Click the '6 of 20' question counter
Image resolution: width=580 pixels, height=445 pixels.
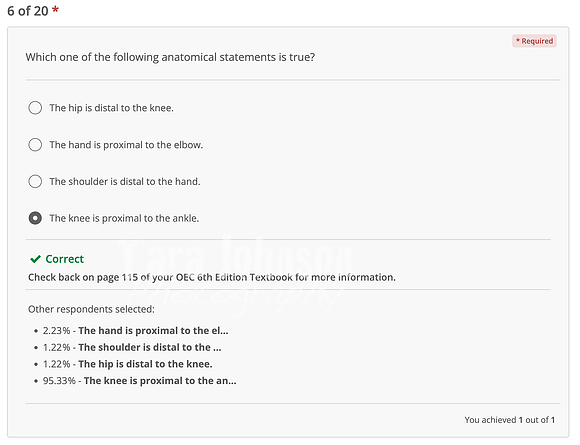point(28,11)
